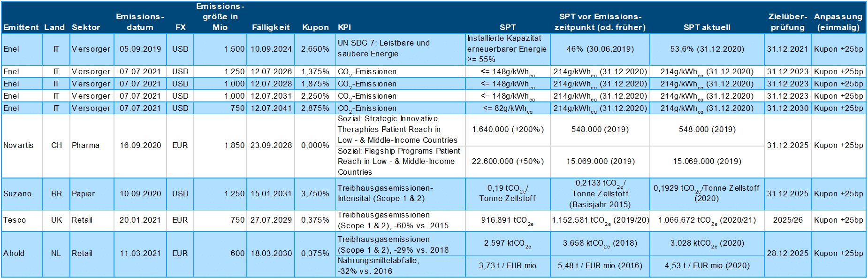Select the KPI column header
This screenshot has height=279, width=868.
coord(344,27)
